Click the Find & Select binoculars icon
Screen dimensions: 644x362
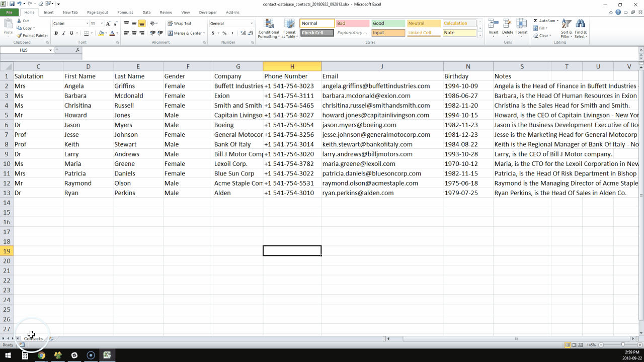pyautogui.click(x=580, y=29)
